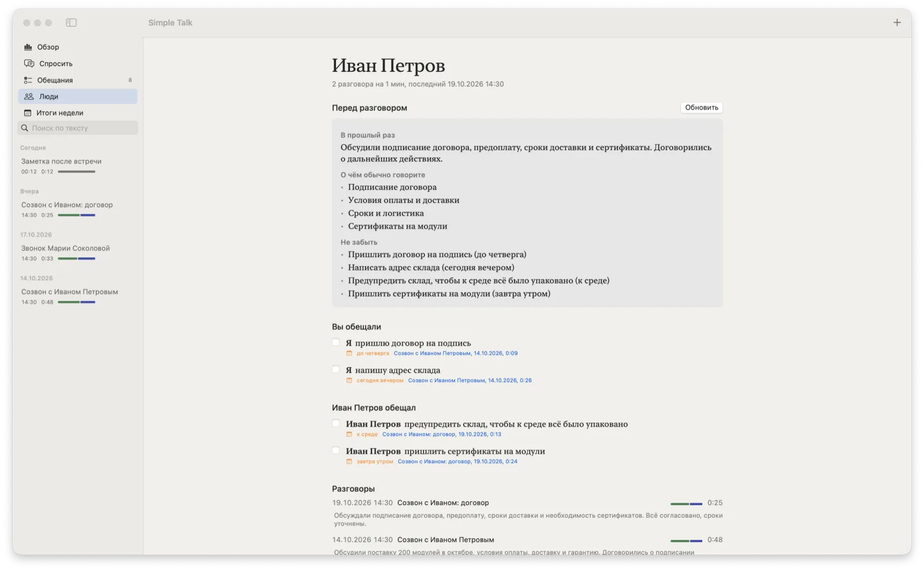This screenshot has height=571, width=924.
Task: Open the Обзор section
Action: pyautogui.click(x=78, y=47)
